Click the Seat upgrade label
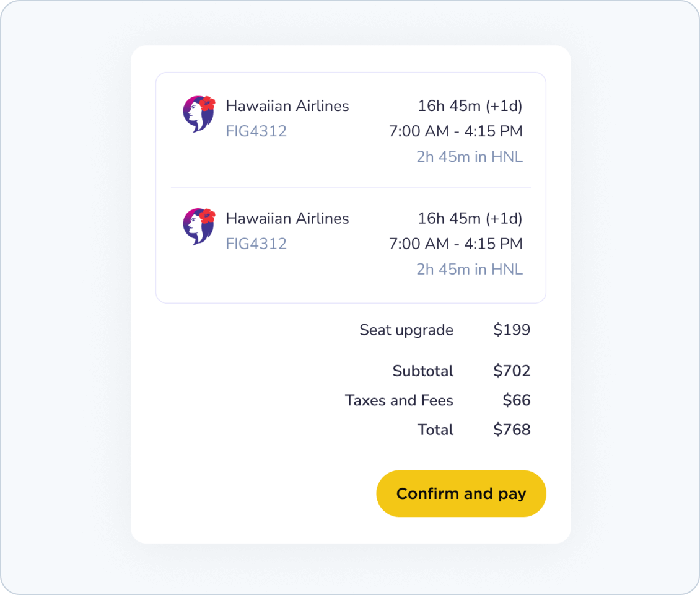The width and height of the screenshot is (700, 595). click(406, 330)
